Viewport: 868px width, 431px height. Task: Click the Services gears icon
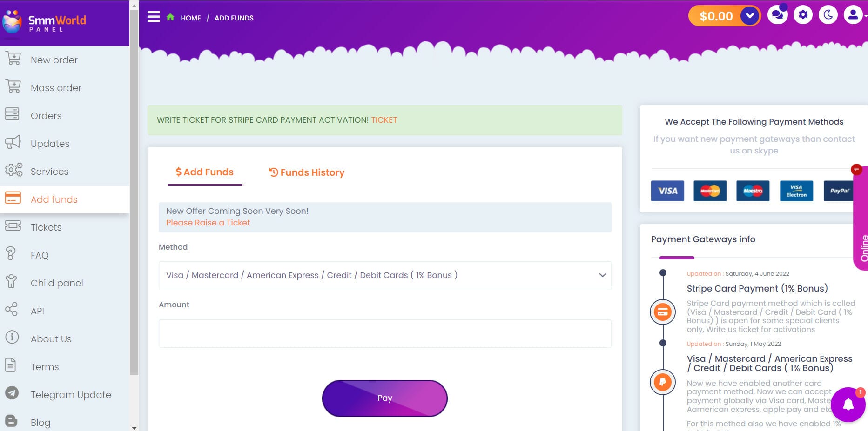[13, 170]
